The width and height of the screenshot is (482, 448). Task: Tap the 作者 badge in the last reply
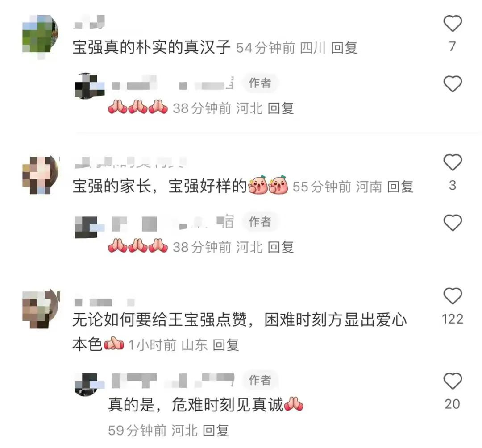[260, 380]
